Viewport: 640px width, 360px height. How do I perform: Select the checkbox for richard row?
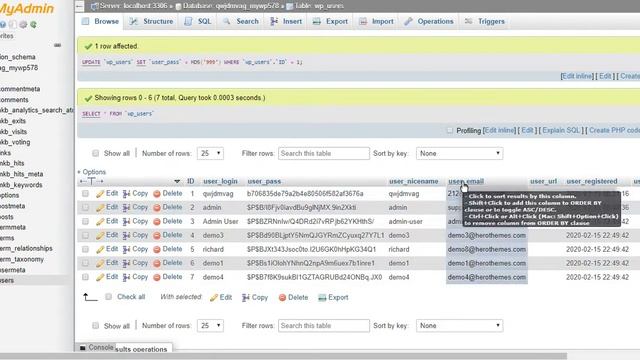[x=85, y=249]
